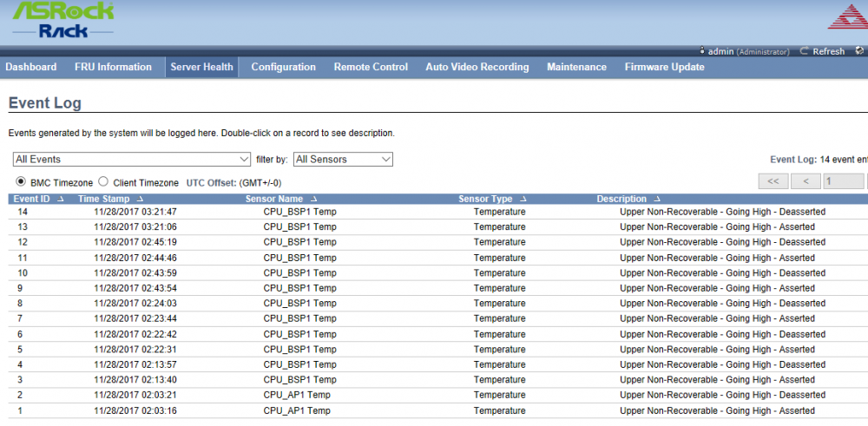Select event row 9 timestamp 02:43:54

[x=135, y=288]
